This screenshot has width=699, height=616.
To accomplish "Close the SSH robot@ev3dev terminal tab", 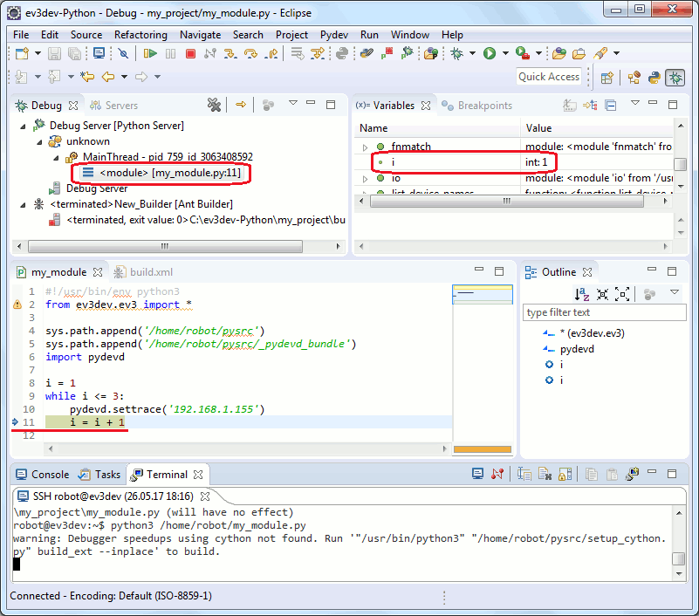I will 204,496.
